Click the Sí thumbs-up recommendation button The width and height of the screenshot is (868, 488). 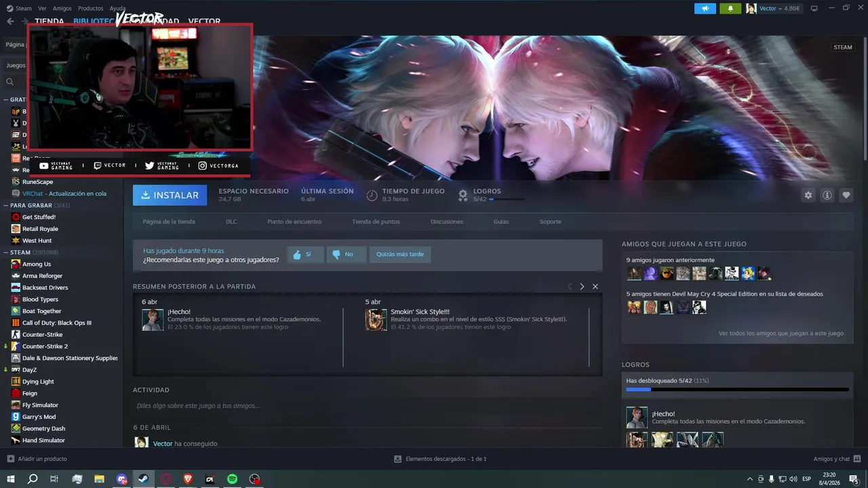pyautogui.click(x=305, y=254)
